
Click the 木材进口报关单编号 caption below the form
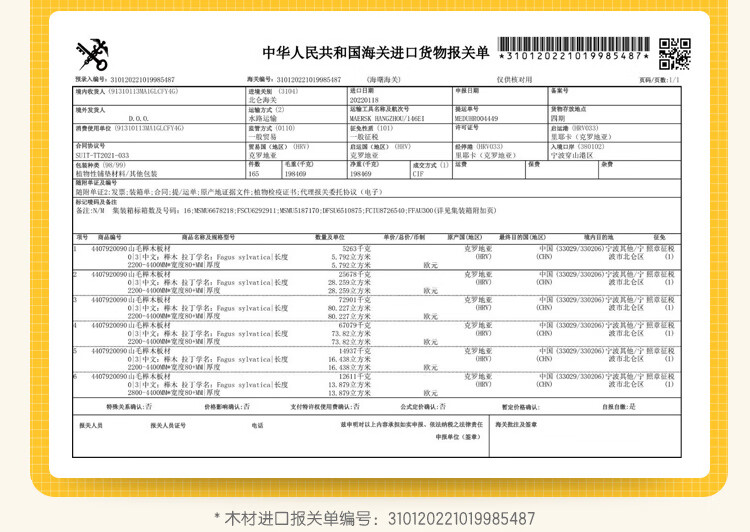click(x=375, y=519)
